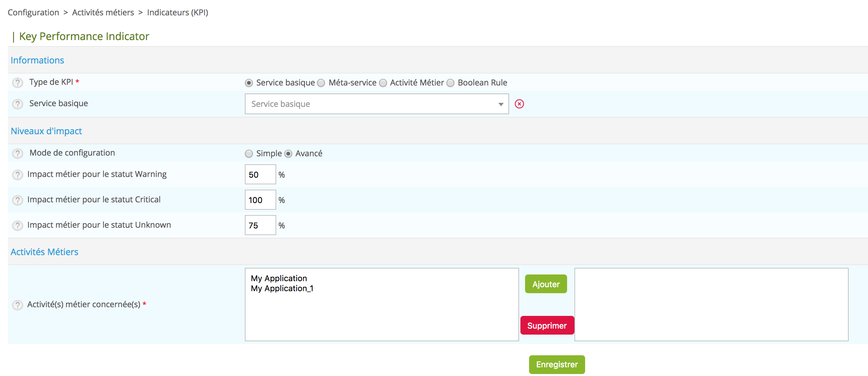Open the Service basique dropdown

click(376, 104)
